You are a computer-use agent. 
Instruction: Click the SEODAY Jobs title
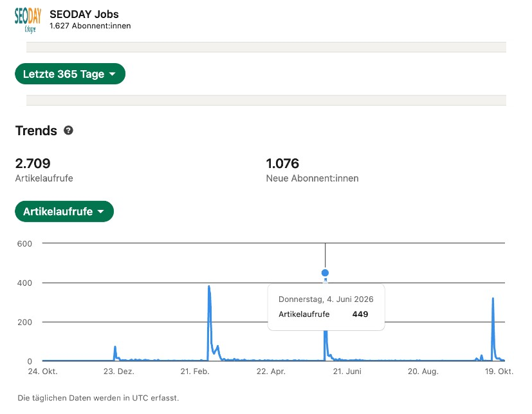point(84,14)
